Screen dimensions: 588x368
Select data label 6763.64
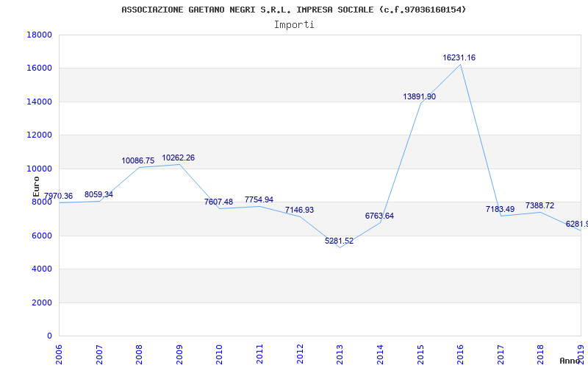379,216
